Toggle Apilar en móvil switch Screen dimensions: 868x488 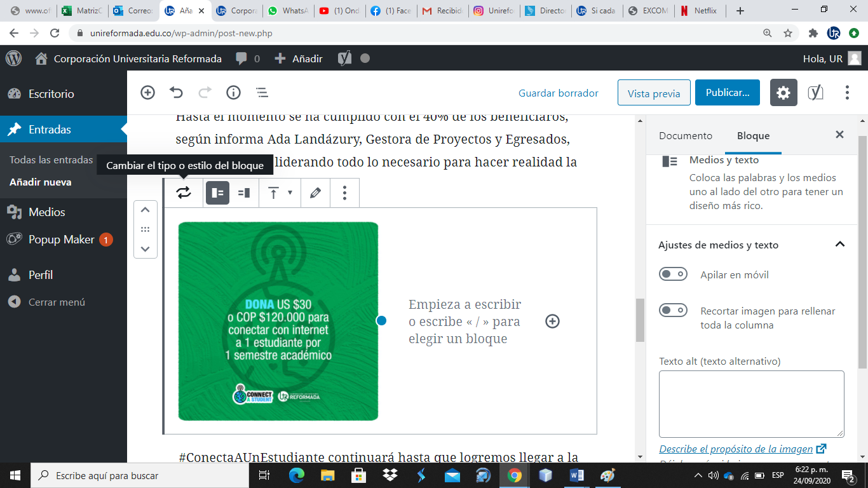(673, 274)
